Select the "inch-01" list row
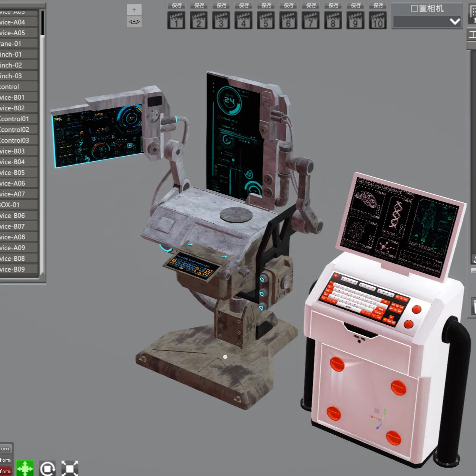This screenshot has width=476, height=476. (19, 54)
